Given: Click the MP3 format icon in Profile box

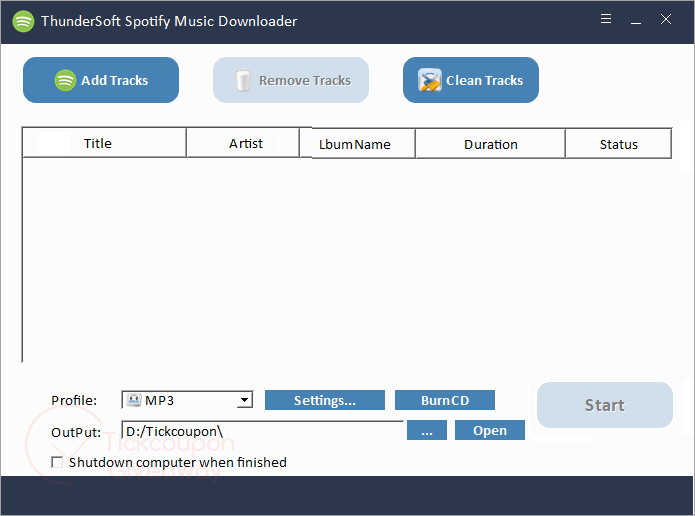Looking at the screenshot, I should [133, 400].
